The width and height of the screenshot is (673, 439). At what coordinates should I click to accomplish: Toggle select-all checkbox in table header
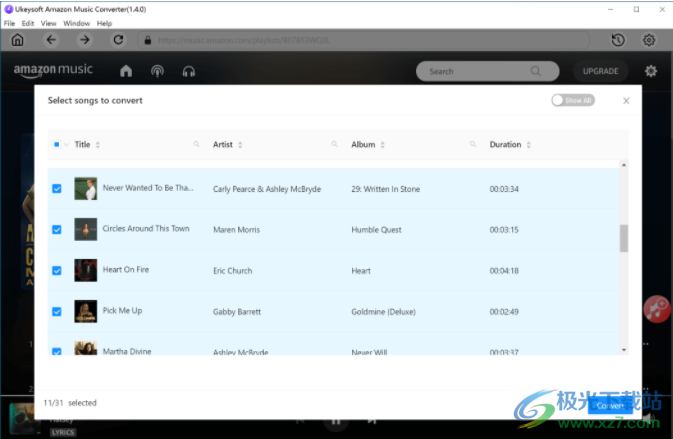[x=56, y=144]
